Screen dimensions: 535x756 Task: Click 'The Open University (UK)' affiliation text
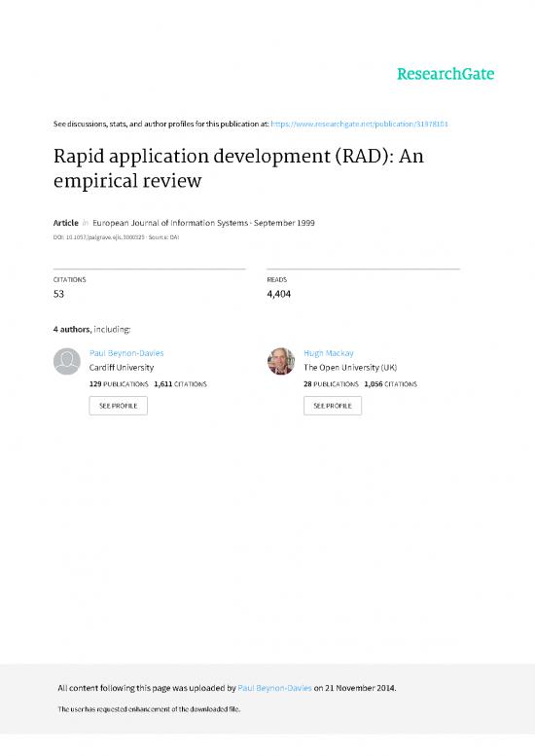click(350, 368)
